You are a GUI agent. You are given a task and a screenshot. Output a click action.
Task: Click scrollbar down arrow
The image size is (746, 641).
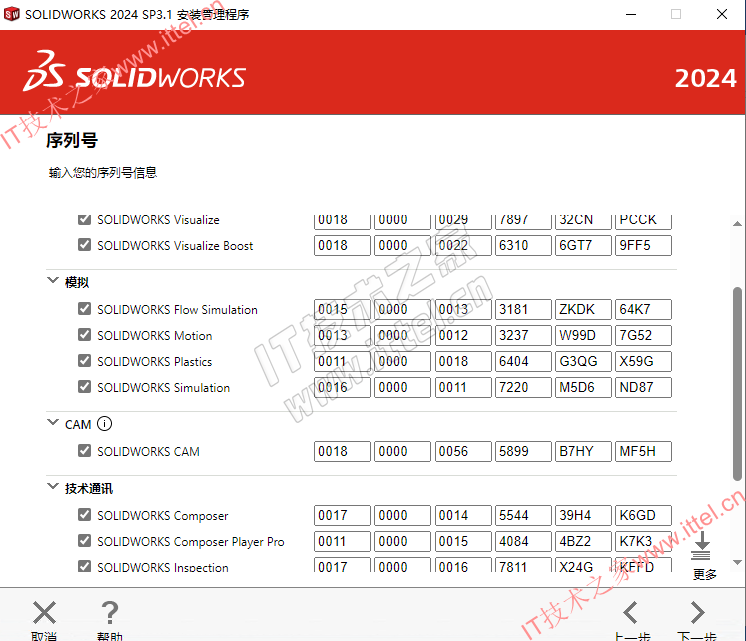tap(737, 562)
